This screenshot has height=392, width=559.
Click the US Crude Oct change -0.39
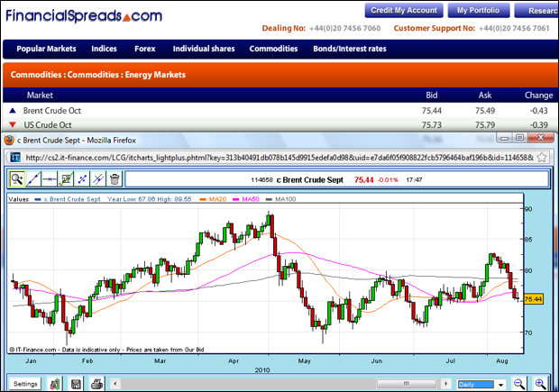(538, 124)
